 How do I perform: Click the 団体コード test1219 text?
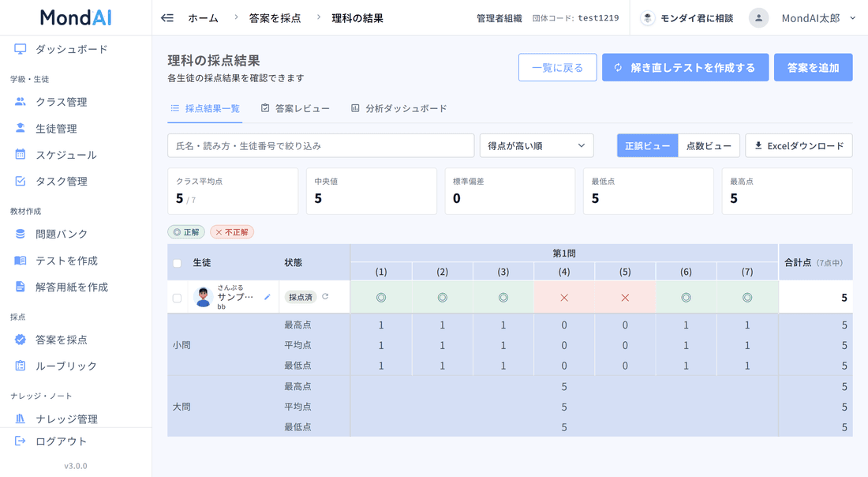click(x=576, y=18)
